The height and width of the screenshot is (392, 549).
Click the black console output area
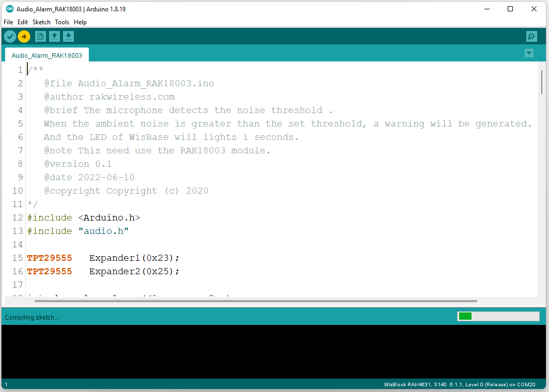(273, 351)
